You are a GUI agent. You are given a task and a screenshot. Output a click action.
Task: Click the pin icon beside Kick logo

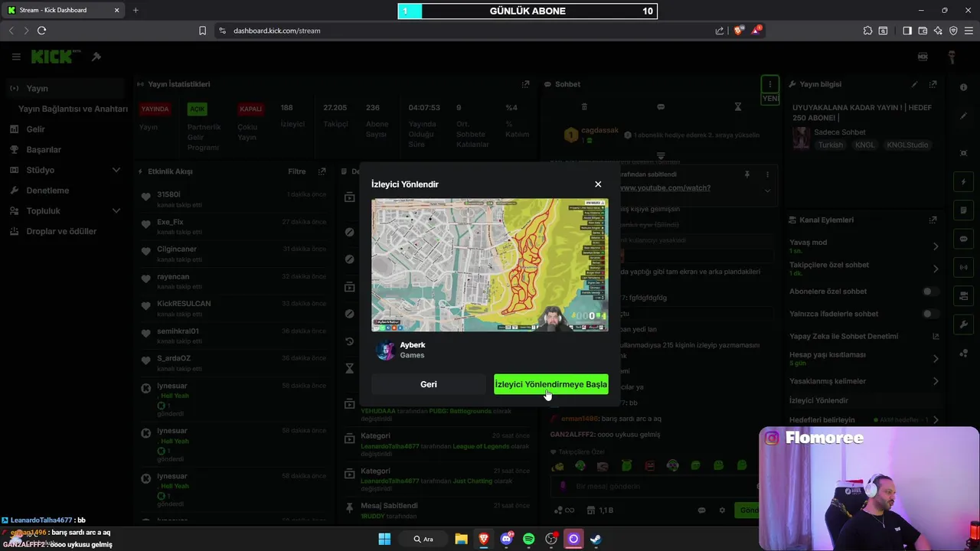[x=96, y=57]
